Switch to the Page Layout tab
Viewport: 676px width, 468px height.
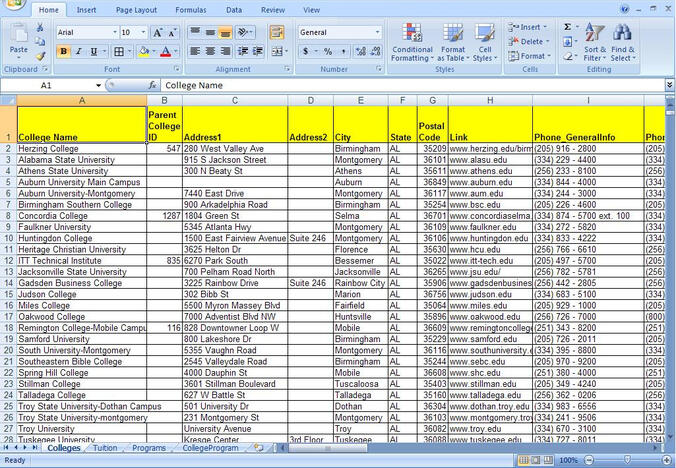136,10
